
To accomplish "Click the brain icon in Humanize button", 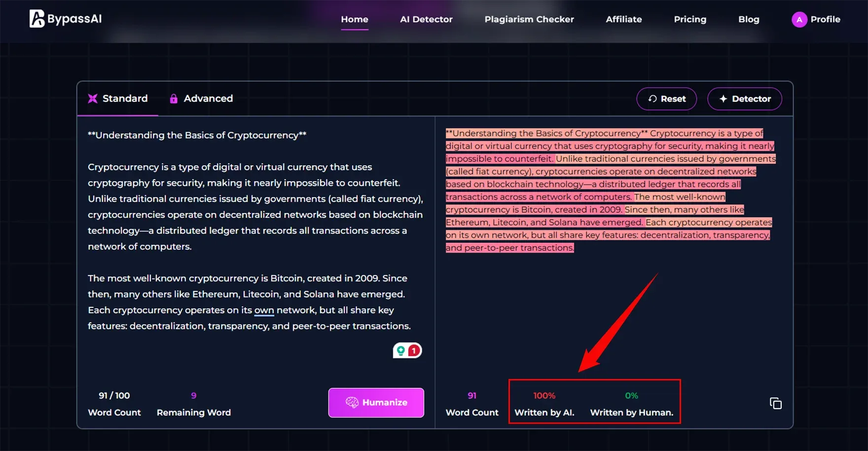I will [x=352, y=403].
